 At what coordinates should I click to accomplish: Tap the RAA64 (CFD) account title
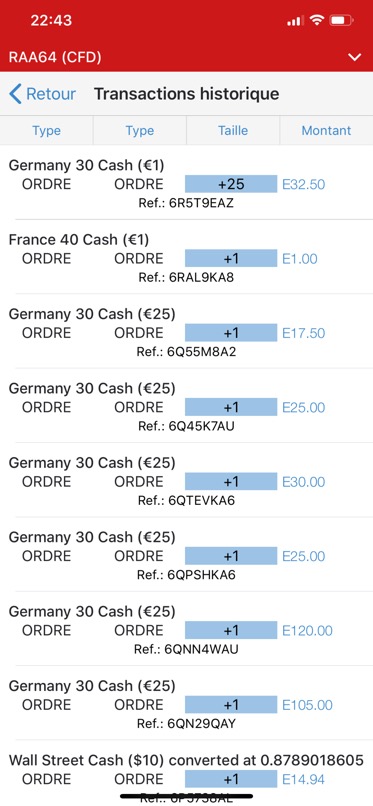(55, 58)
